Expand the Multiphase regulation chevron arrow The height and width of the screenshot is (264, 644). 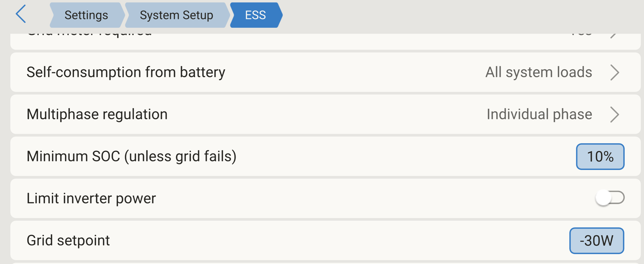coord(615,115)
